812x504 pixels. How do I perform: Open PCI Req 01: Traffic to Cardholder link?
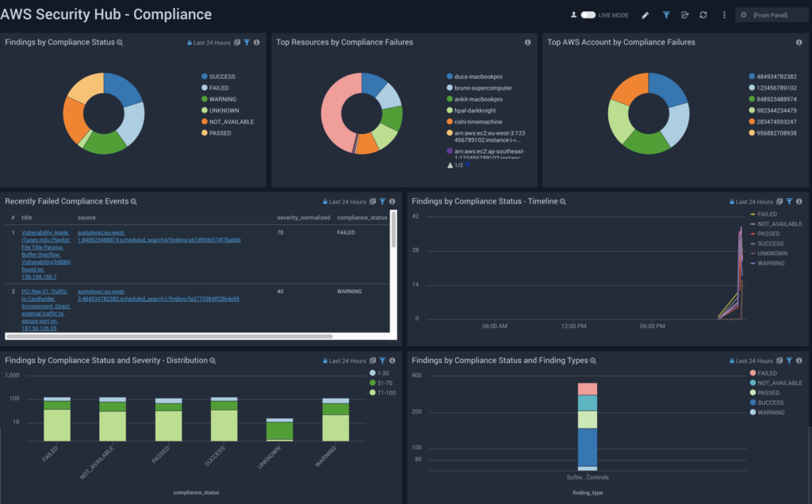[45, 310]
